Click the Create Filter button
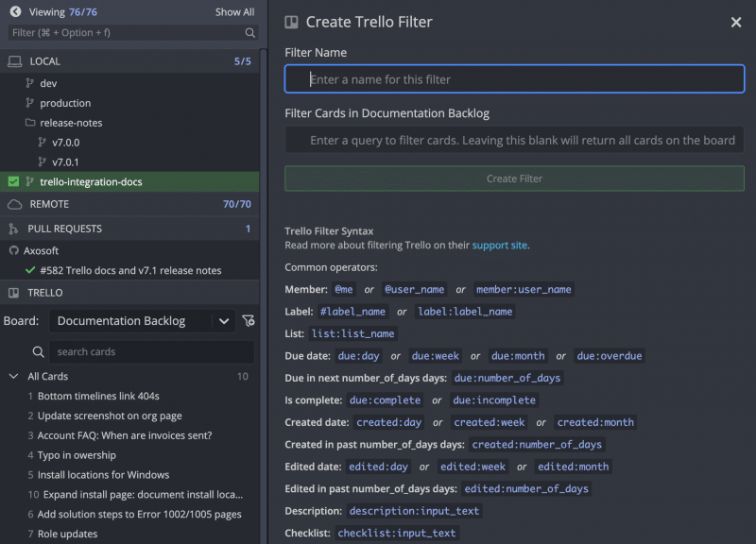This screenshot has height=544, width=756. coord(514,178)
